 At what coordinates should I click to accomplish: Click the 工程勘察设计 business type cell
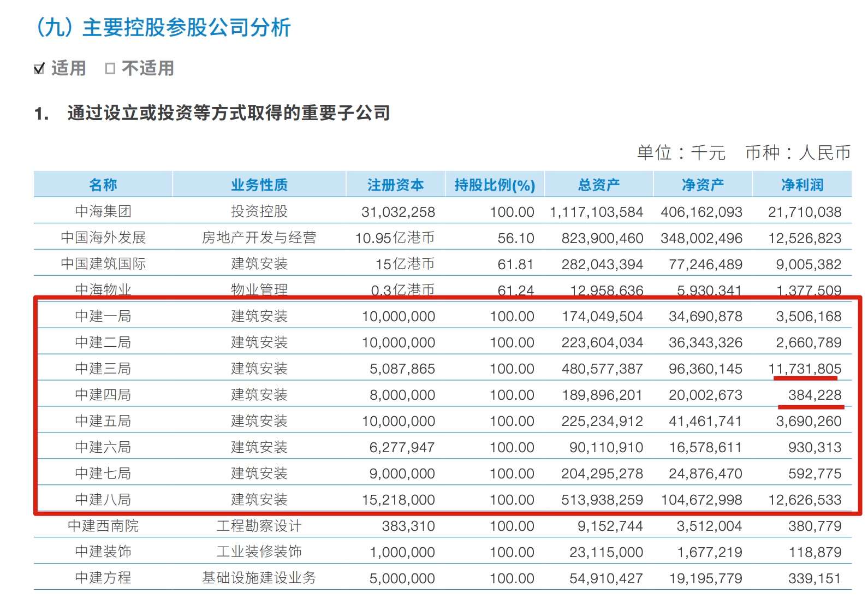259,526
